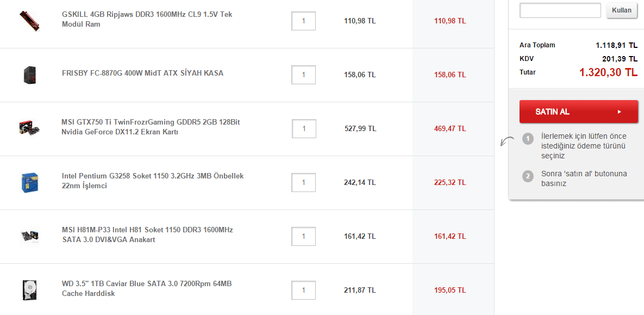Edit quantity field for GSKILL RAM
The width and height of the screenshot is (644, 315).
coord(303,21)
